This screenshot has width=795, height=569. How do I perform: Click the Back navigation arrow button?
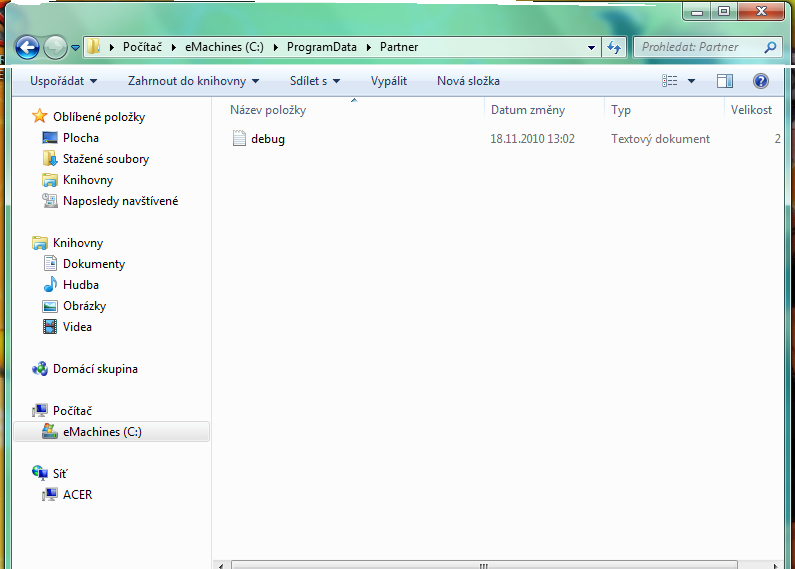pyautogui.click(x=28, y=47)
